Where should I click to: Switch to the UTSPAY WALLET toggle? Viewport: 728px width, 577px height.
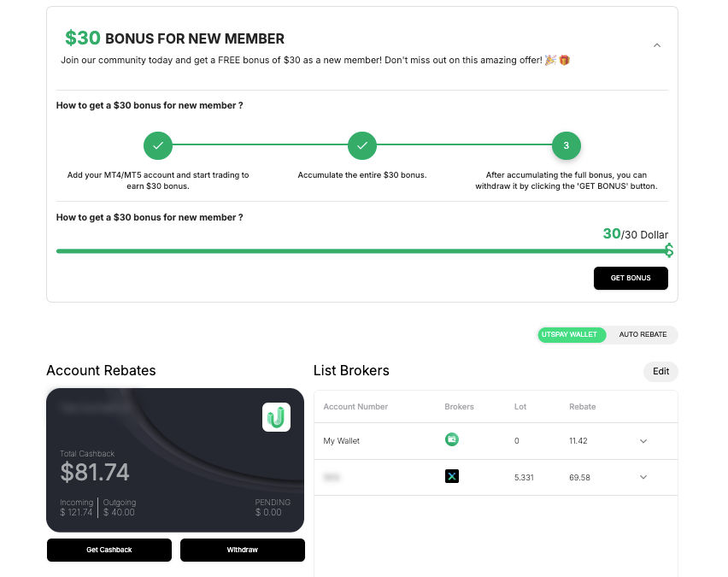(571, 334)
